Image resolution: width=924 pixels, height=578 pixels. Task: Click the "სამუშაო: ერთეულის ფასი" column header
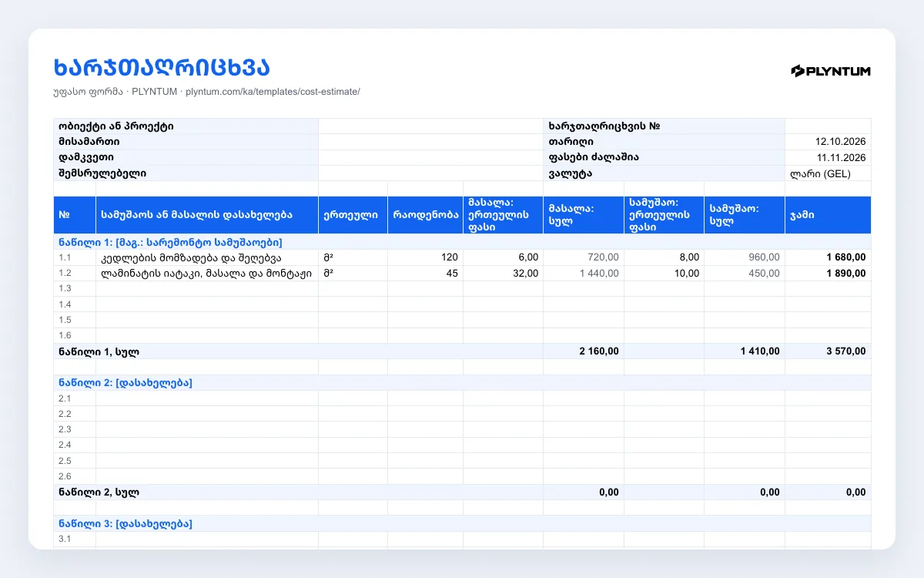[664, 215]
